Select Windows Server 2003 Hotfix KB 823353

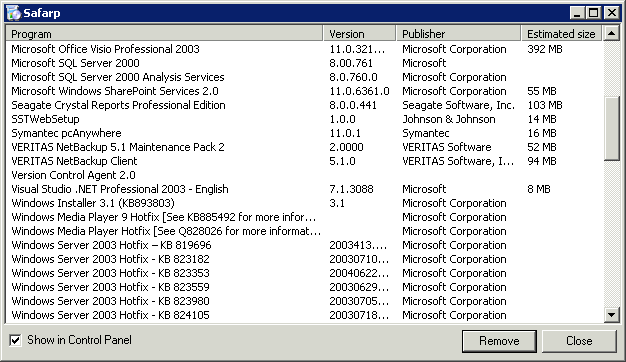tap(111, 273)
